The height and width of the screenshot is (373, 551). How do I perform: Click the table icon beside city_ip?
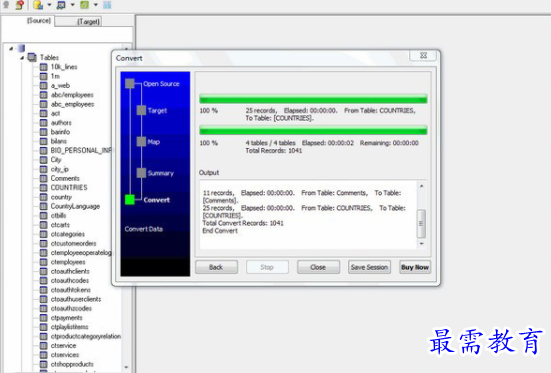point(43,169)
